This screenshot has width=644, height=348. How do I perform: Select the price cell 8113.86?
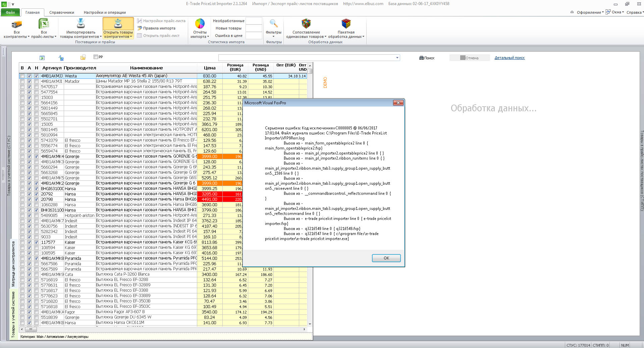click(210, 242)
